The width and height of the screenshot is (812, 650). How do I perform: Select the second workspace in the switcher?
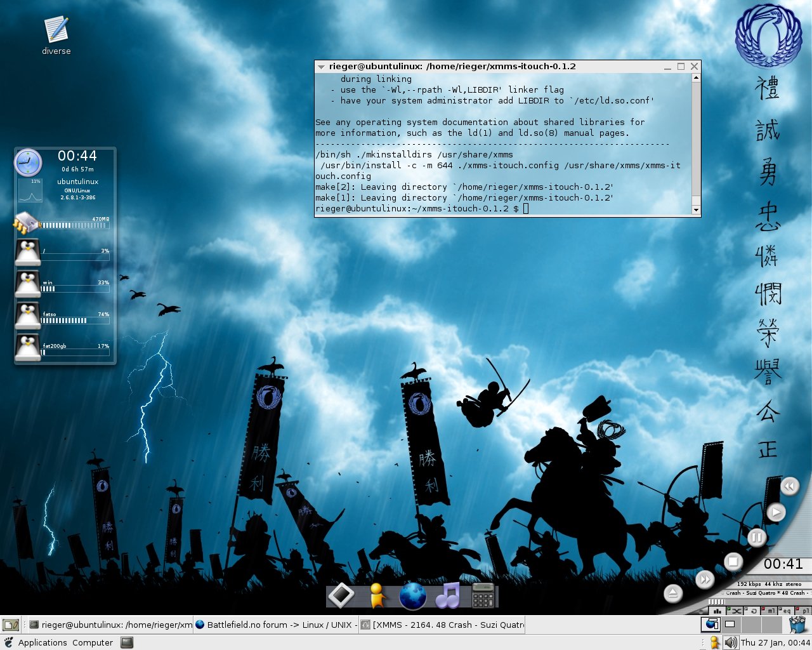(x=731, y=625)
